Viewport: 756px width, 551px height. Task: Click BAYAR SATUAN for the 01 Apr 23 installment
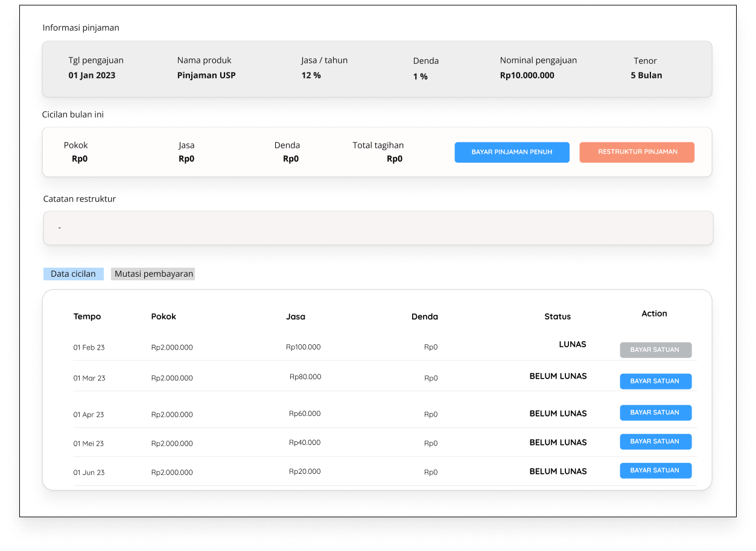pos(655,412)
